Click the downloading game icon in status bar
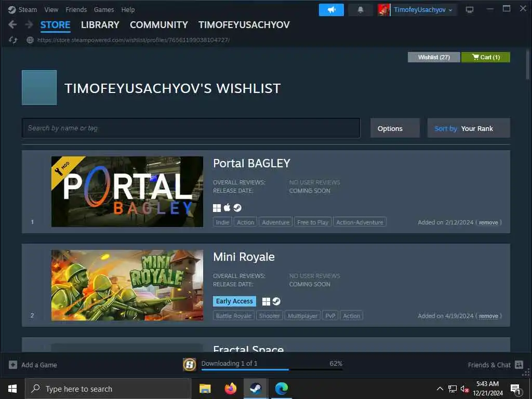 pyautogui.click(x=189, y=365)
